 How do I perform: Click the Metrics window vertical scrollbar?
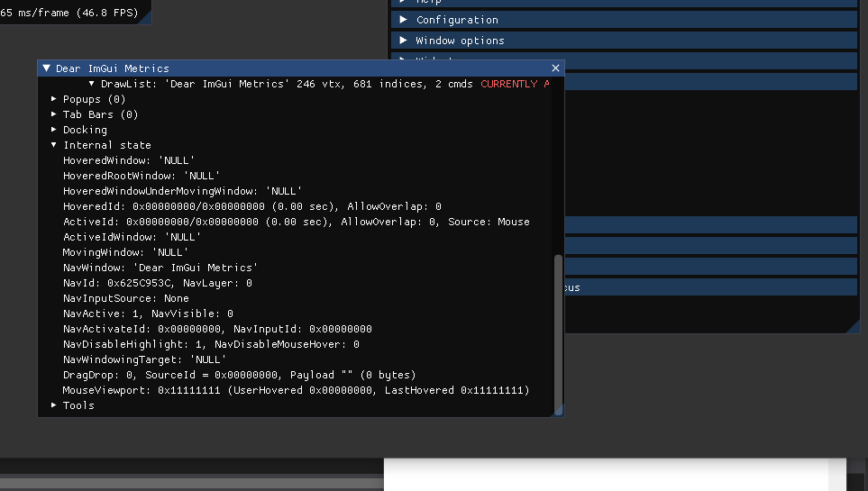coord(558,334)
